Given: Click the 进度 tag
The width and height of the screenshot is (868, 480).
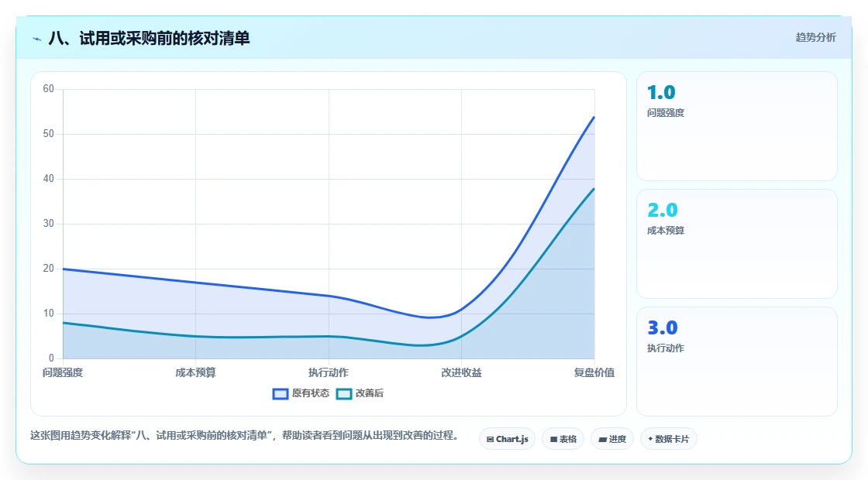Looking at the screenshot, I should (612, 439).
